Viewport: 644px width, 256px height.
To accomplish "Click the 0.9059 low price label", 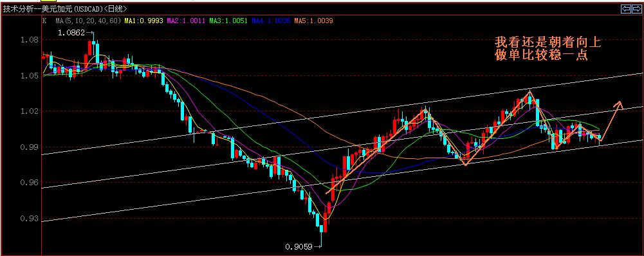I will [x=299, y=246].
